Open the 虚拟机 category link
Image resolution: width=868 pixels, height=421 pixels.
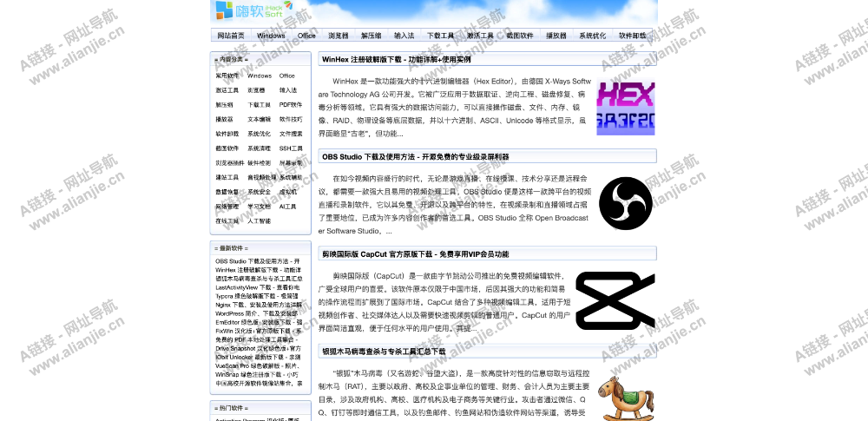[288, 192]
